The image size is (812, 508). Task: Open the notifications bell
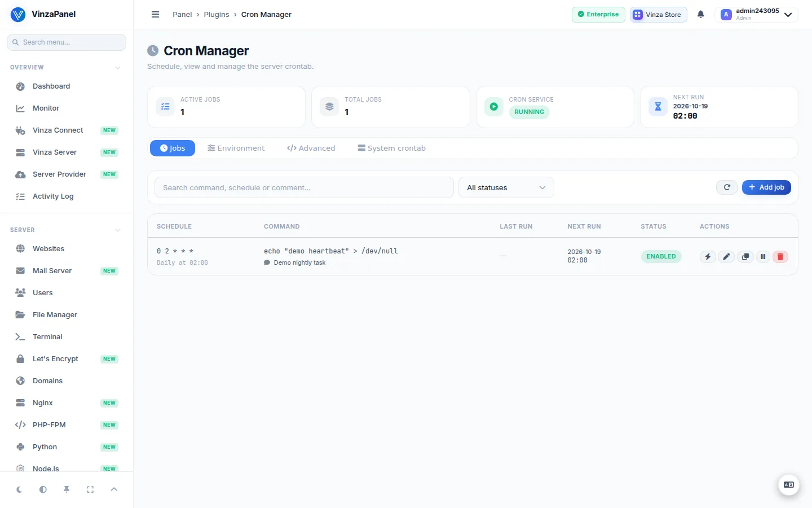(x=700, y=15)
